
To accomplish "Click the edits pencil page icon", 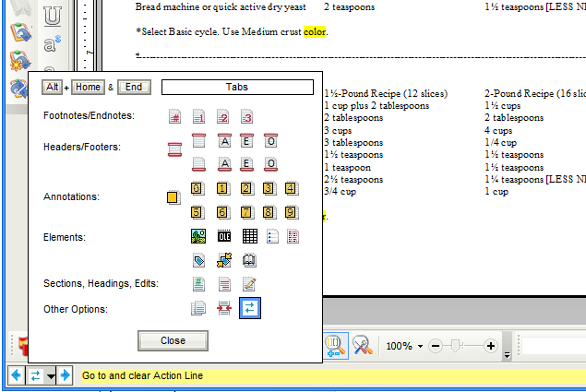I will [249, 284].
